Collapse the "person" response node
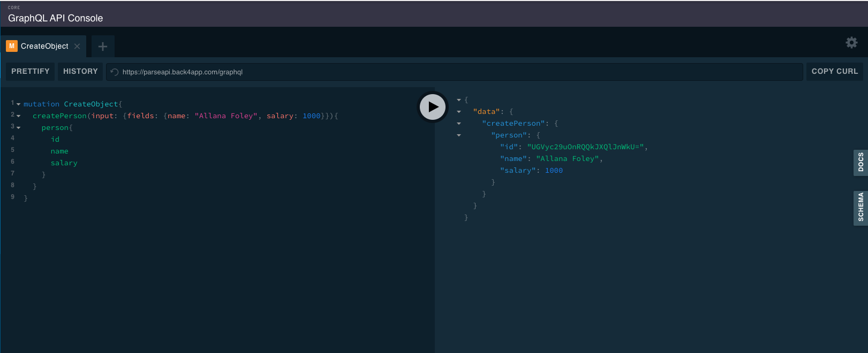 pyautogui.click(x=459, y=135)
